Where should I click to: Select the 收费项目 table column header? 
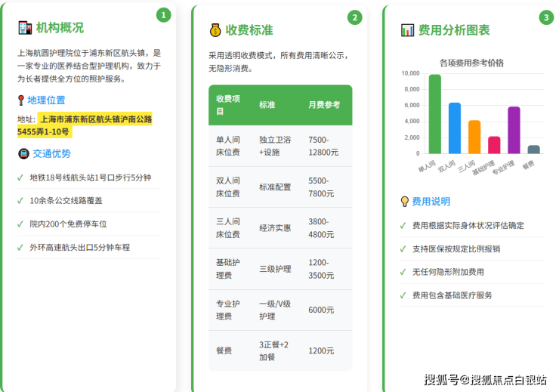228,105
